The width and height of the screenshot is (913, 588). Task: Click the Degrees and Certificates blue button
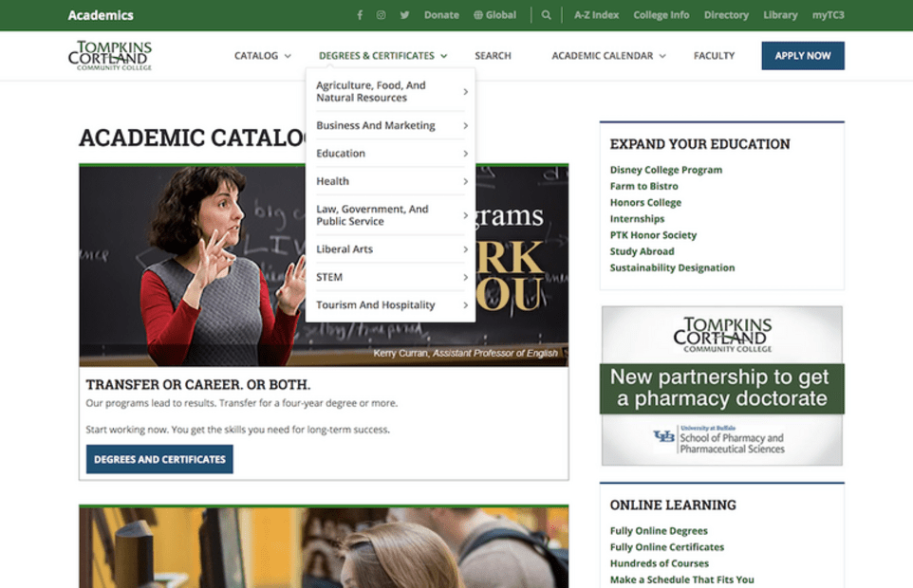pyautogui.click(x=159, y=459)
